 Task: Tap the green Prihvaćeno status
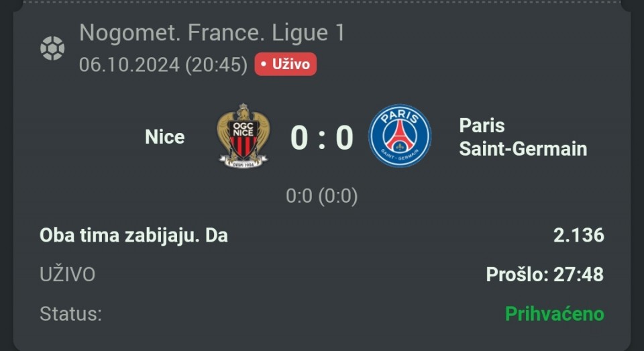(554, 313)
